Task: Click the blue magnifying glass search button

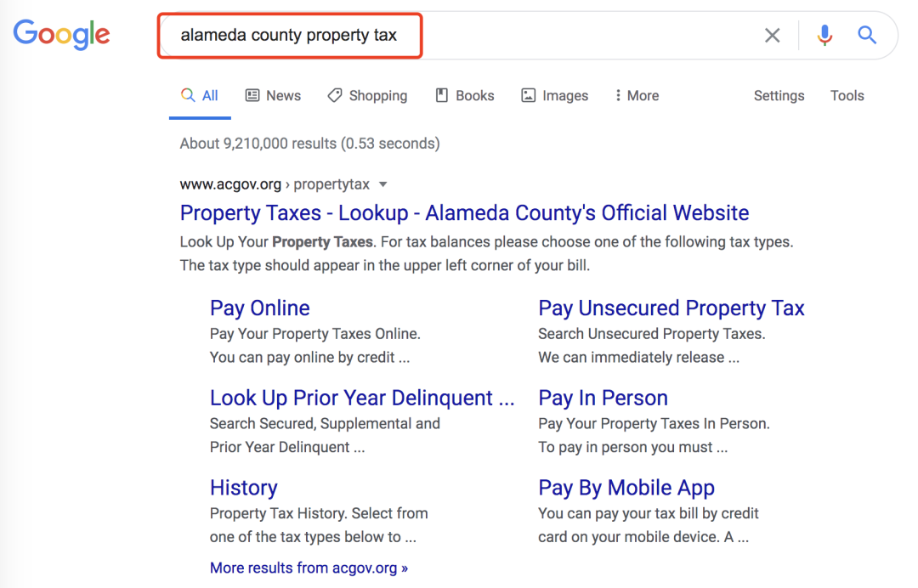Action: [866, 35]
